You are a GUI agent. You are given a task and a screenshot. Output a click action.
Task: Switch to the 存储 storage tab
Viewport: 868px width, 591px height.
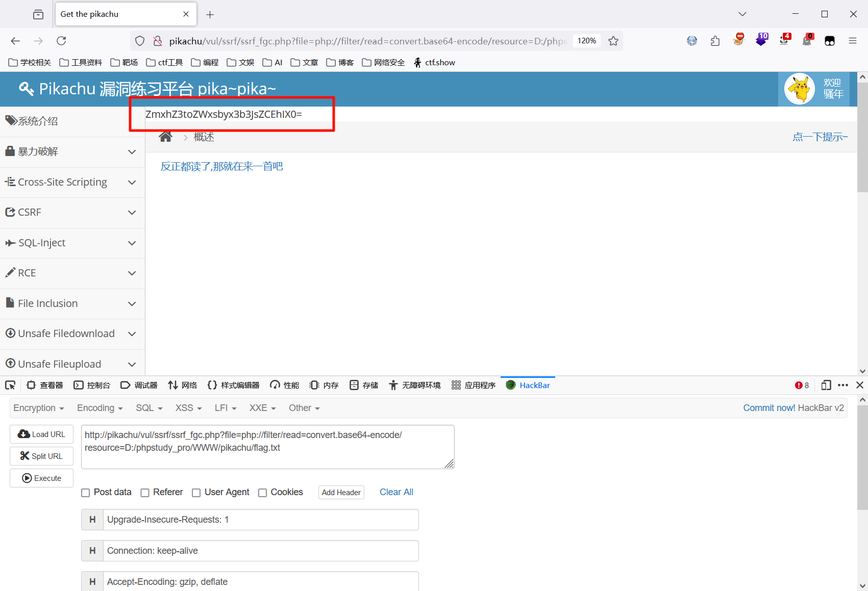(364, 385)
